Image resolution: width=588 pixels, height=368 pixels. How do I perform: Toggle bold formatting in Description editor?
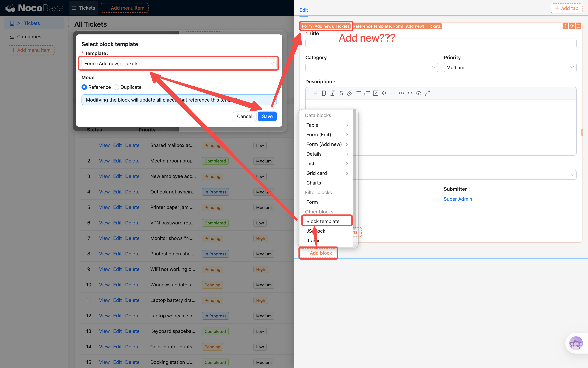324,93
